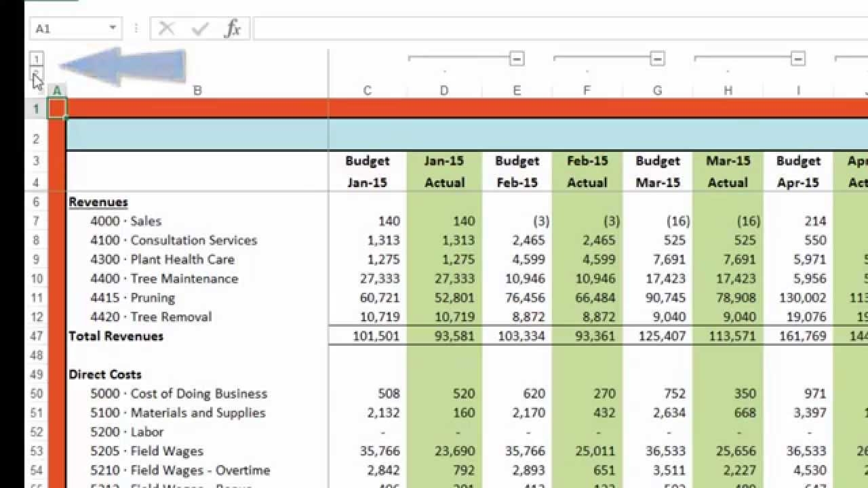The height and width of the screenshot is (488, 868).
Task: Click the formula bar resize dots handle
Action: click(x=136, y=28)
